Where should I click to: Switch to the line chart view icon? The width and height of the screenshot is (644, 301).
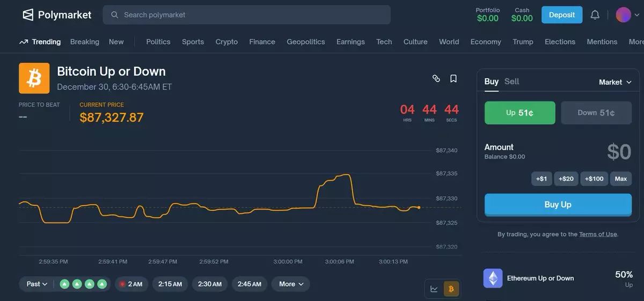pos(434,289)
